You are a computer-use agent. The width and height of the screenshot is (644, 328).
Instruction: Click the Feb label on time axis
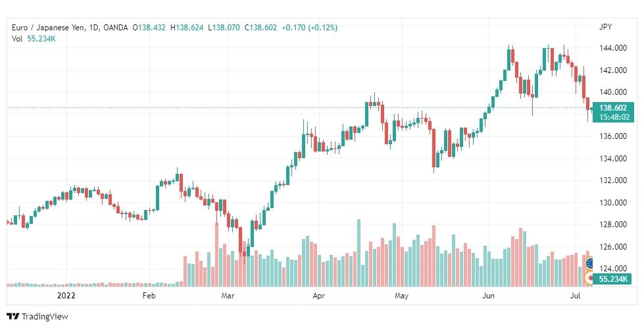point(149,296)
